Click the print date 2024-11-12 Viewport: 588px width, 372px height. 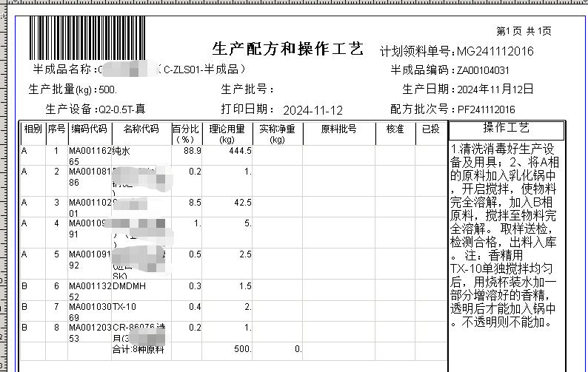(x=313, y=109)
